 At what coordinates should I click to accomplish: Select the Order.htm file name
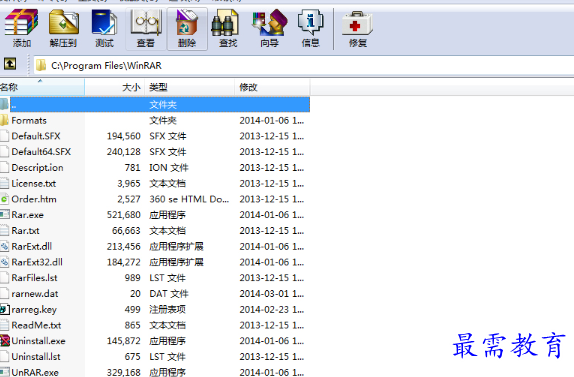[34, 199]
